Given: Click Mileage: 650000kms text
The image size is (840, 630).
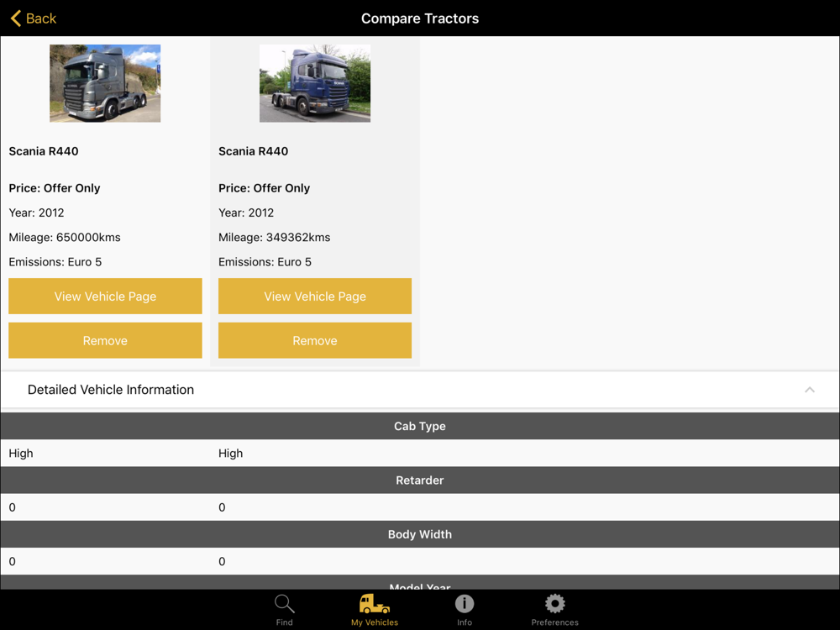Looking at the screenshot, I should [65, 238].
